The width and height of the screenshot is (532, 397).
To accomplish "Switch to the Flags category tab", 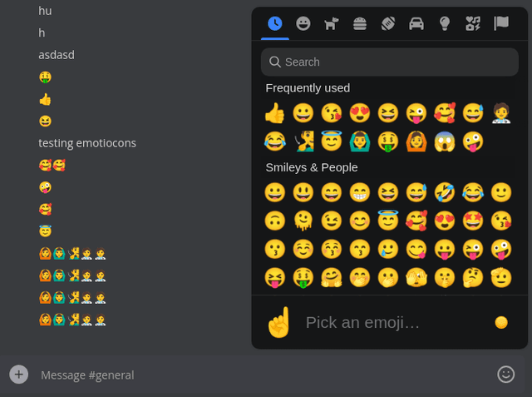I will (501, 23).
